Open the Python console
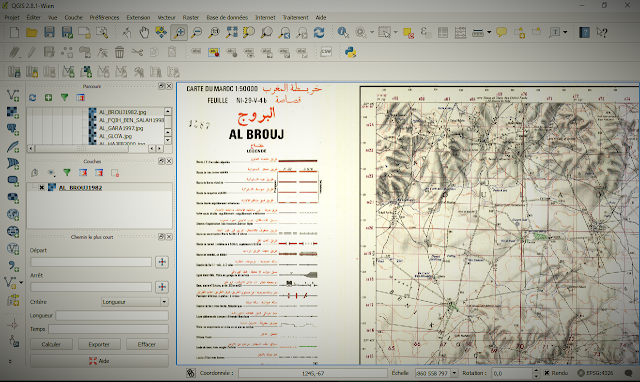 (351, 52)
